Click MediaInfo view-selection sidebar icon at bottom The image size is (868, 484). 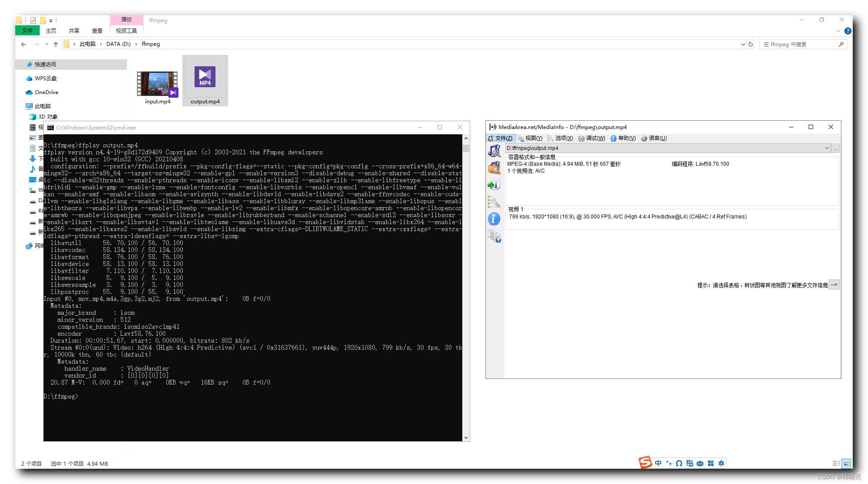494,236
